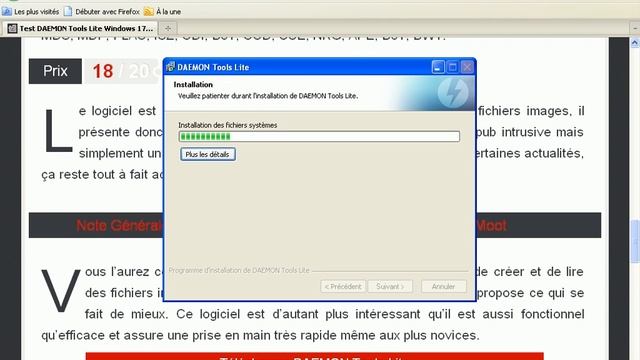The width and height of the screenshot is (640, 360).
Task: Click the greyed-out 'Suivant' button
Action: pos(390,287)
